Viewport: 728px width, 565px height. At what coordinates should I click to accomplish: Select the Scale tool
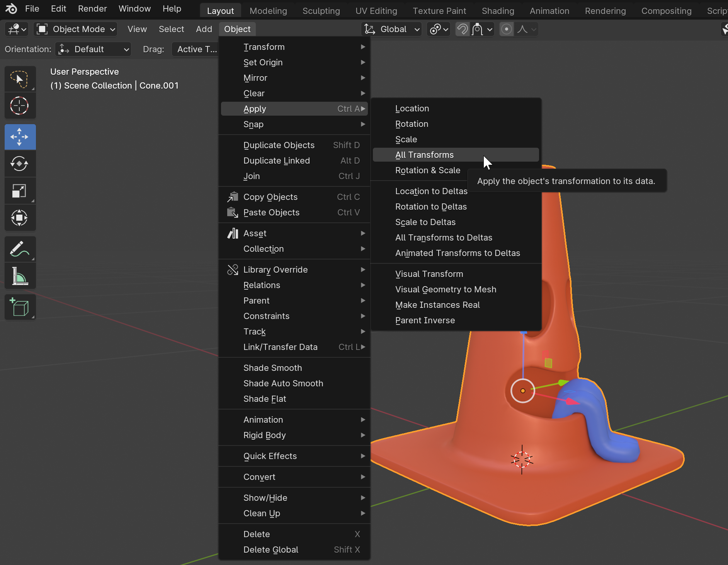point(20,191)
